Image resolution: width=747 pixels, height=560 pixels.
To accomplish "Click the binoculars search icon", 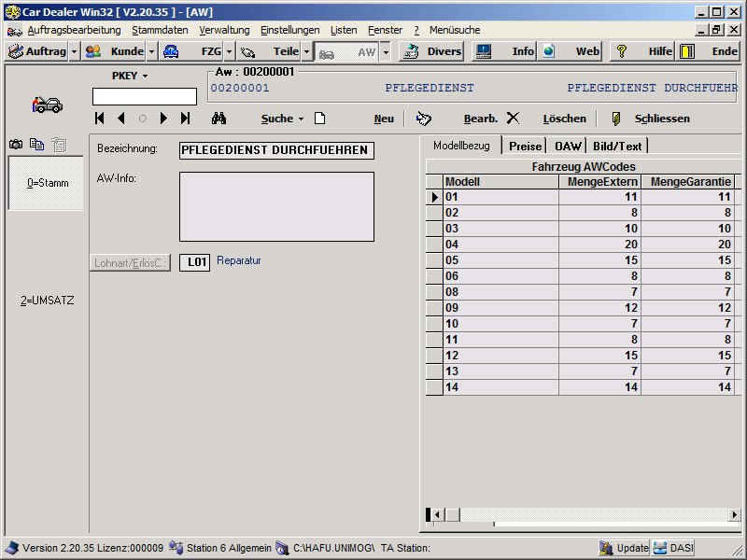I will pos(218,119).
